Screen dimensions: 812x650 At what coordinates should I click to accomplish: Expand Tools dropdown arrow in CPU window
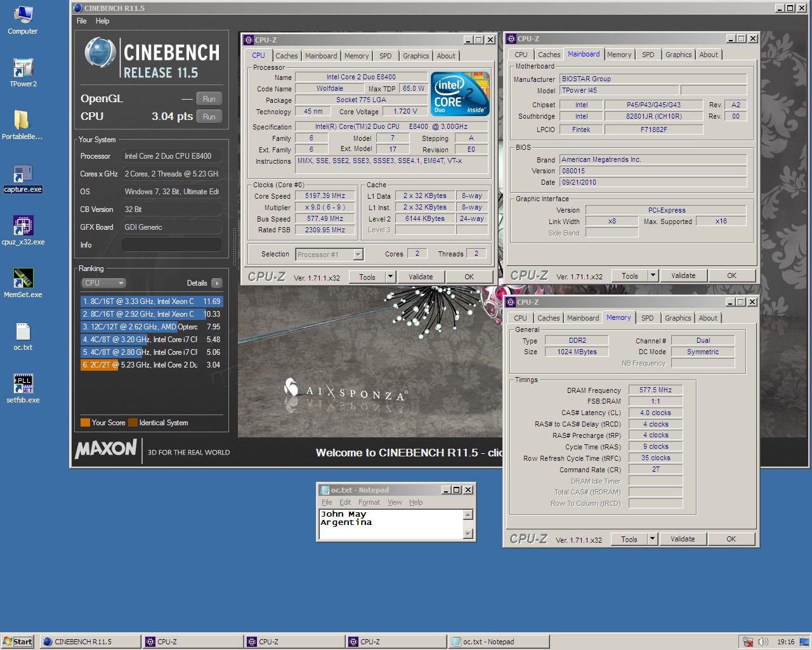[391, 277]
